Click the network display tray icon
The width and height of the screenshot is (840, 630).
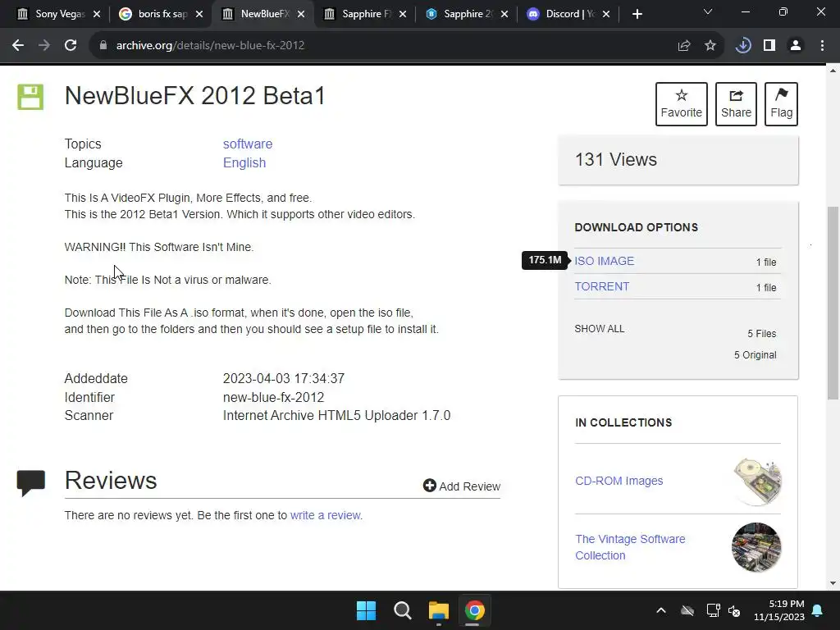click(x=713, y=610)
